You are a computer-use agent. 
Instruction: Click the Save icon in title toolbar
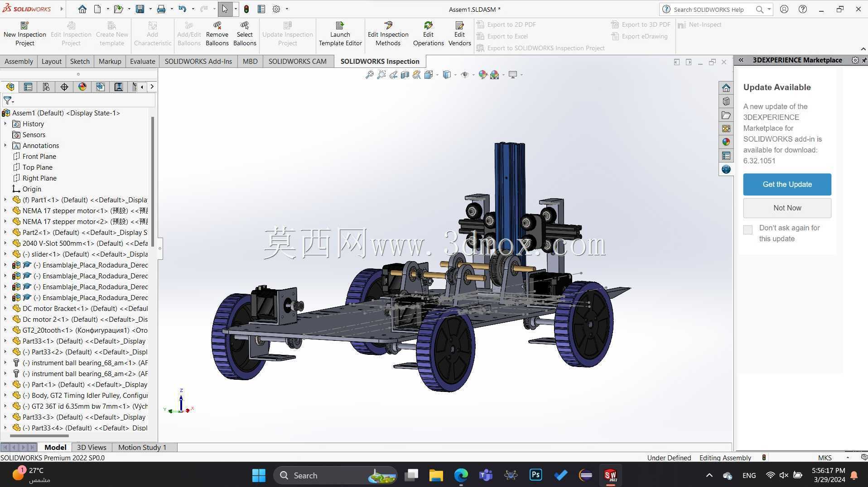coord(140,9)
